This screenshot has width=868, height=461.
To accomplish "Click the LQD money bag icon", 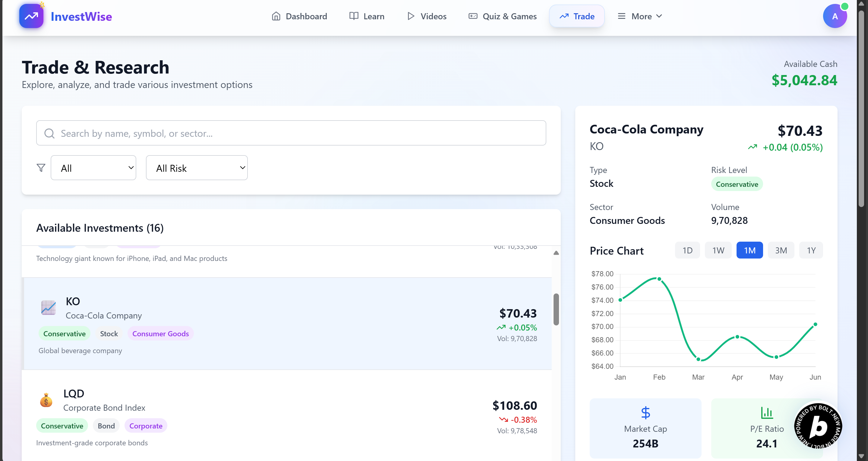I will point(46,400).
